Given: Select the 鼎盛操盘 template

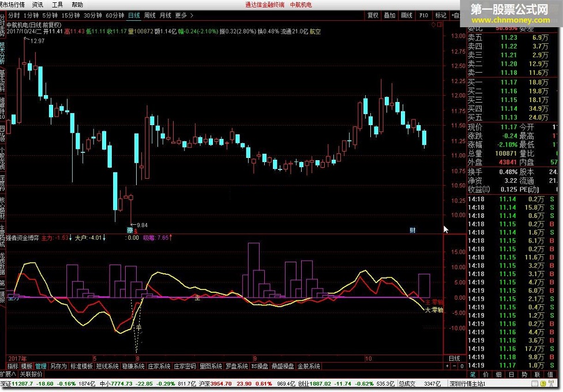Looking at the screenshot, I should point(283,367).
